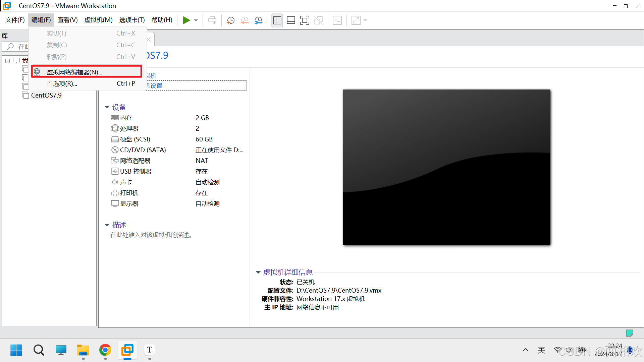Open power options dropdown arrow beside play
The image size is (644, 362).
click(x=196, y=20)
